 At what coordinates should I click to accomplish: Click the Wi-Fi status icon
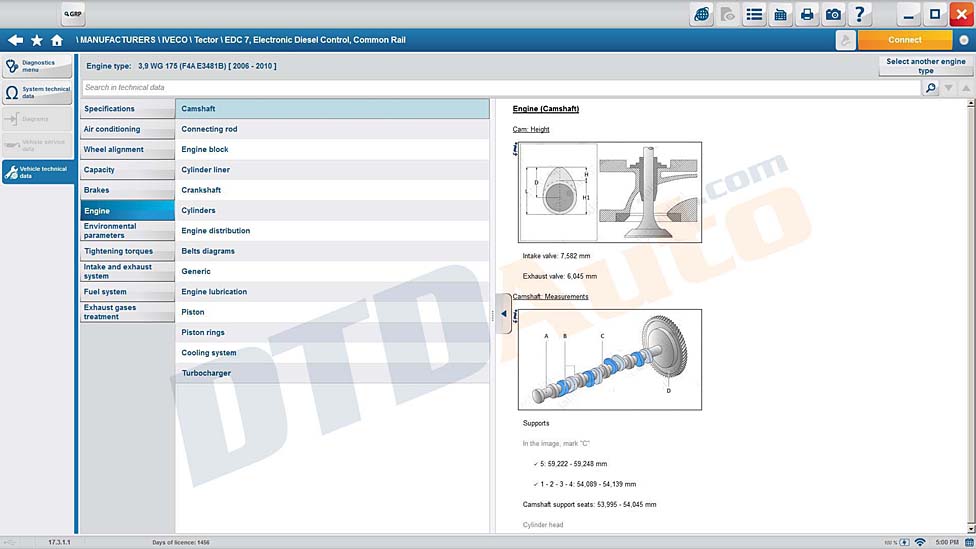coord(920,542)
